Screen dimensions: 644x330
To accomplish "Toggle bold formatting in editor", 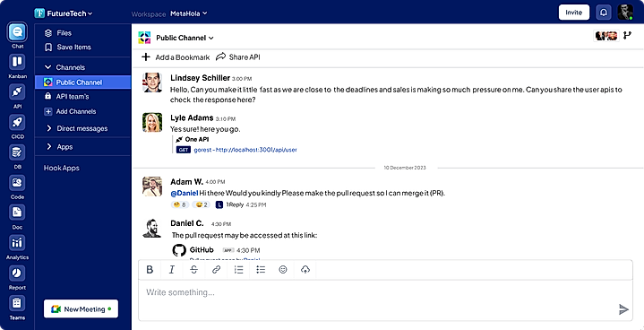I will click(150, 270).
